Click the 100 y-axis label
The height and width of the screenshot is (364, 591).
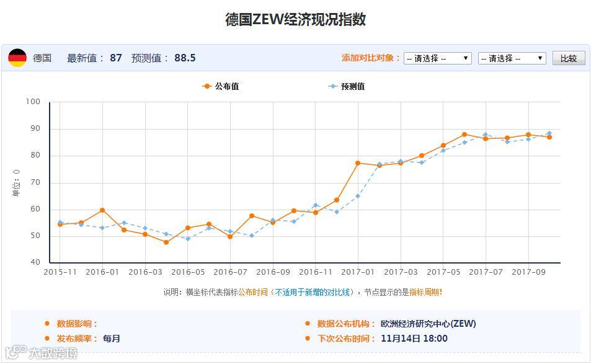(33, 102)
